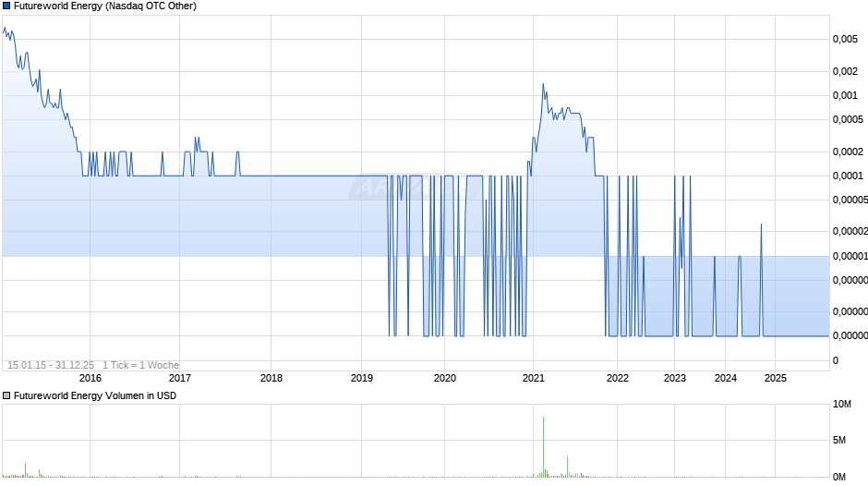
Task: Click the 2020 label on the time axis
Action: [445, 378]
